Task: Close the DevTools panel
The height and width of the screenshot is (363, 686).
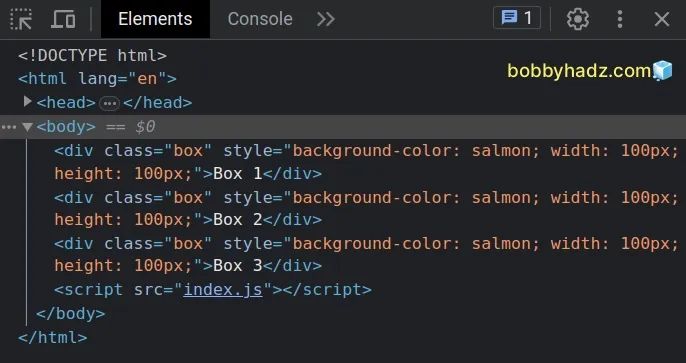Action: pyautogui.click(x=662, y=19)
